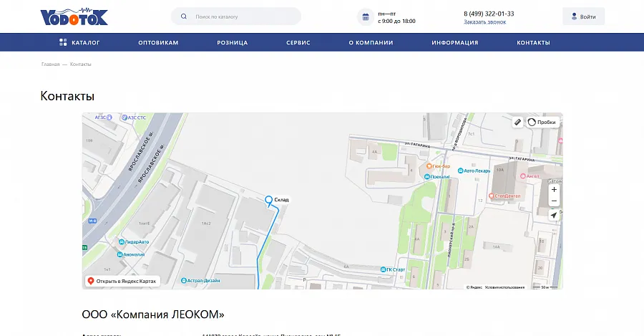Click Астрал-Дизайн map place
The image size is (644, 336).
[200, 281]
